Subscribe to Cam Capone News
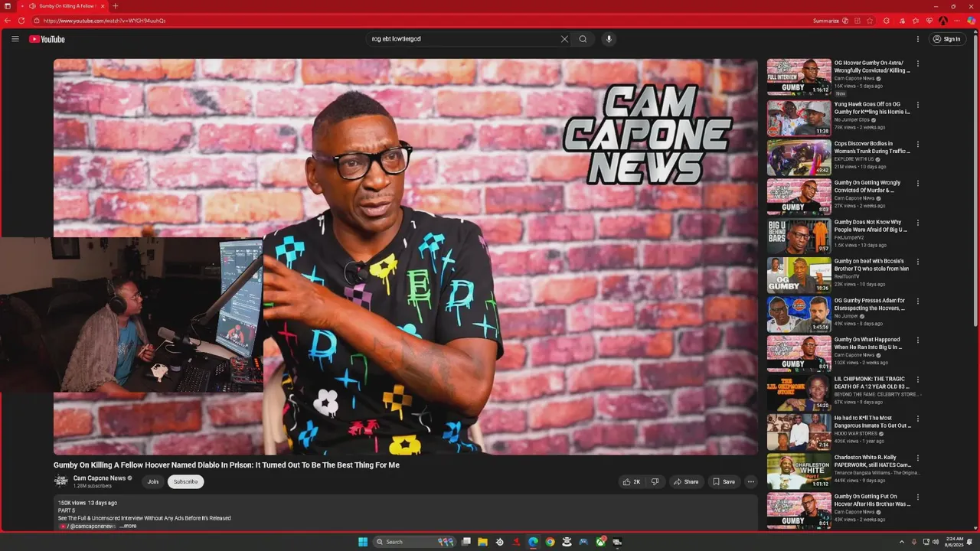 185,481
